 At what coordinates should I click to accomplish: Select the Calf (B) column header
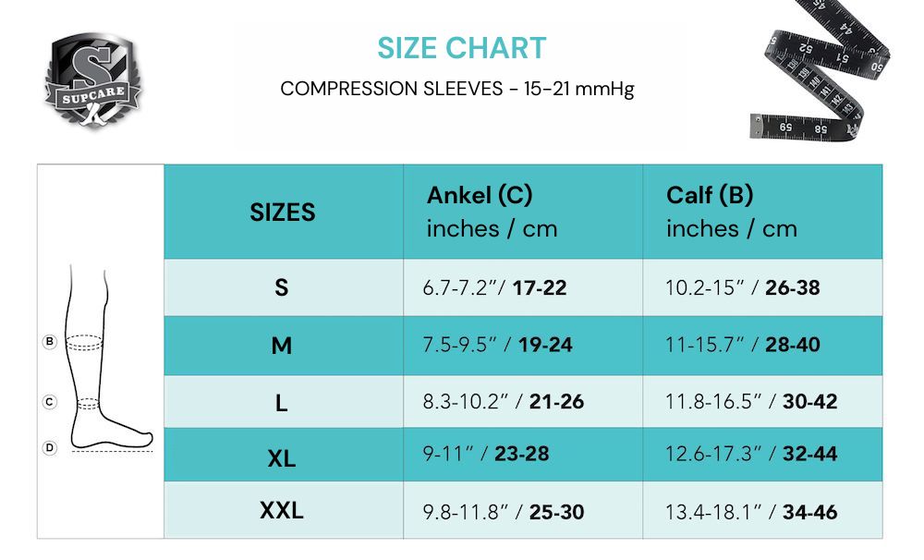coord(731,212)
